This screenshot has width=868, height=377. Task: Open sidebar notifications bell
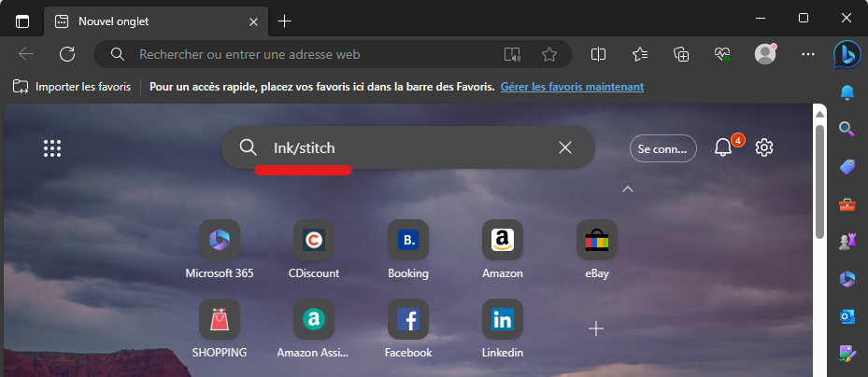847,92
